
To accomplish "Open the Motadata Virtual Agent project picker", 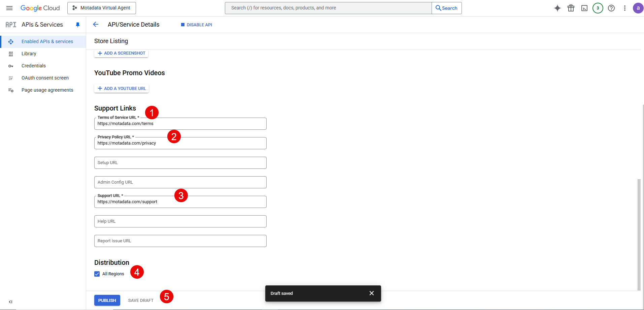I will 101,8.
